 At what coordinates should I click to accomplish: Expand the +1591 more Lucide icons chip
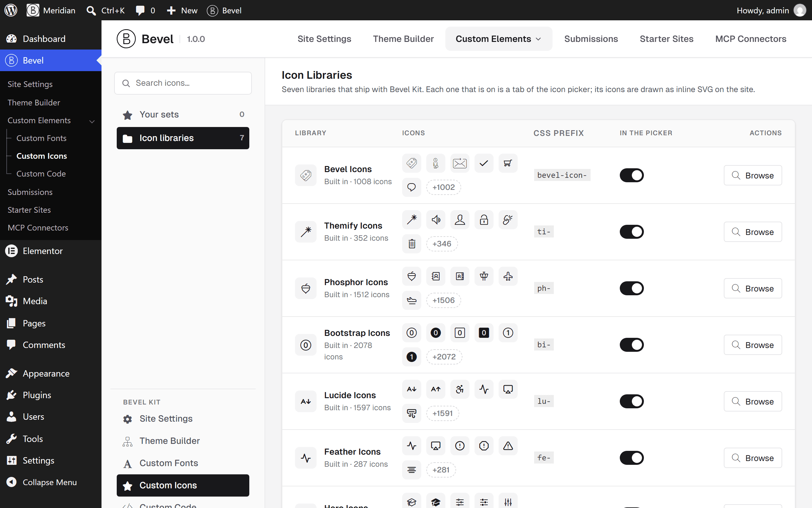pos(442,413)
